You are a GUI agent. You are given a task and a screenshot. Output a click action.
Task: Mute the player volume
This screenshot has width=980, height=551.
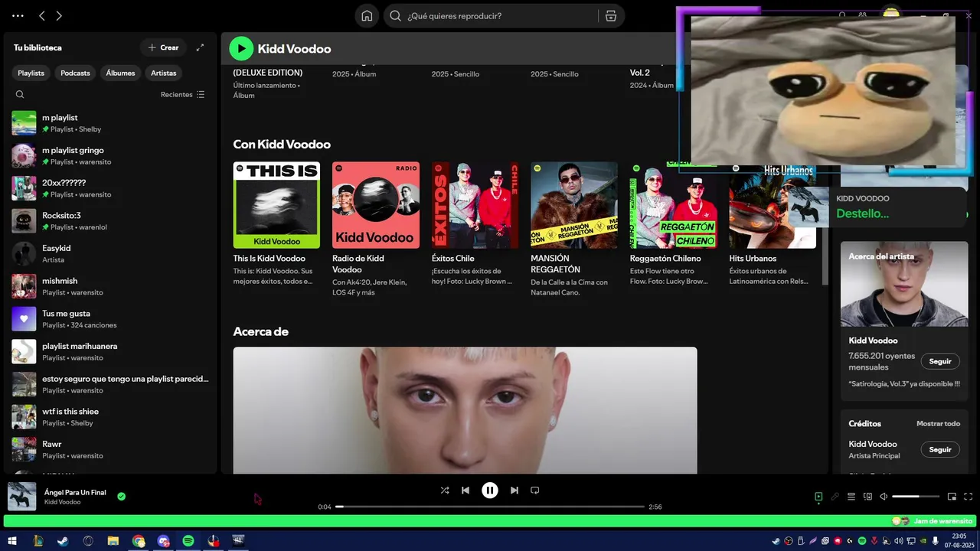(x=884, y=497)
